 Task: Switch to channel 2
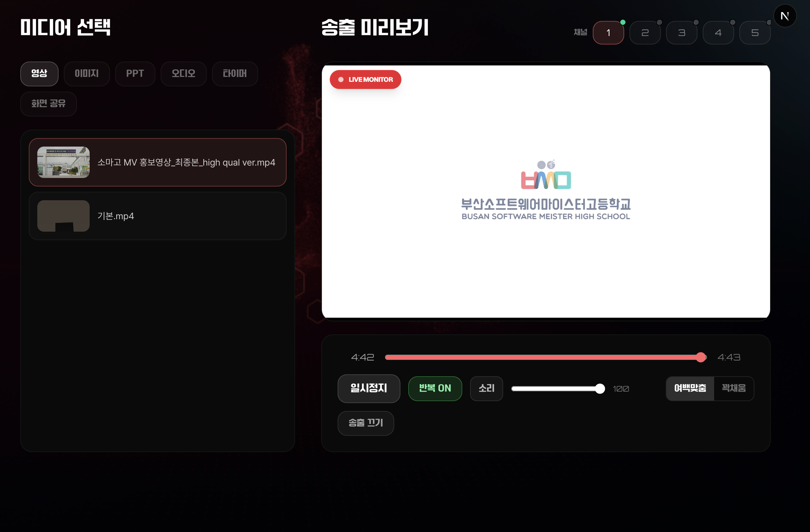tap(645, 33)
